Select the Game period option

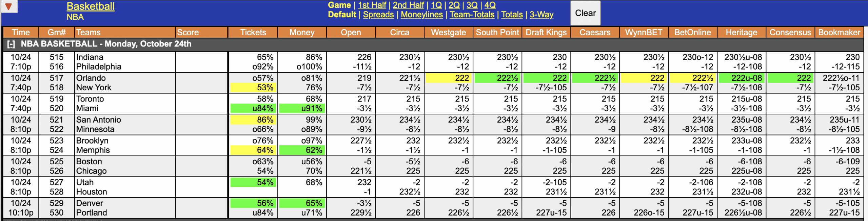[339, 5]
